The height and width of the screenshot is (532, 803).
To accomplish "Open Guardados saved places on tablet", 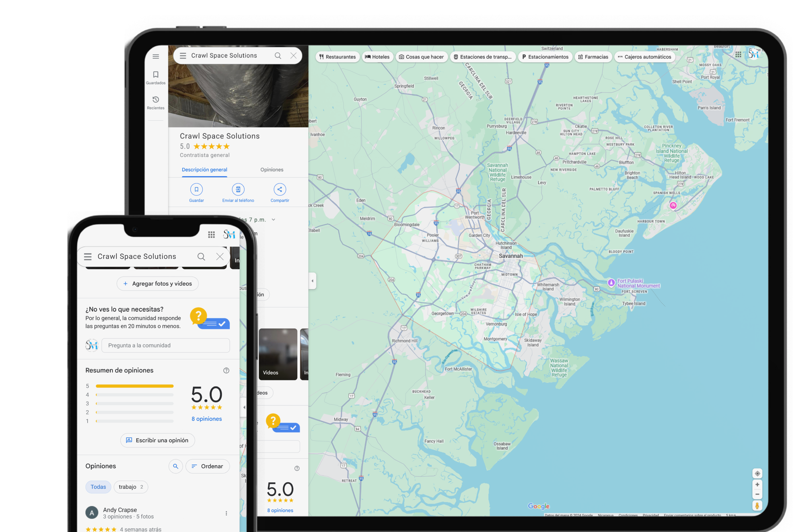I will (x=156, y=78).
